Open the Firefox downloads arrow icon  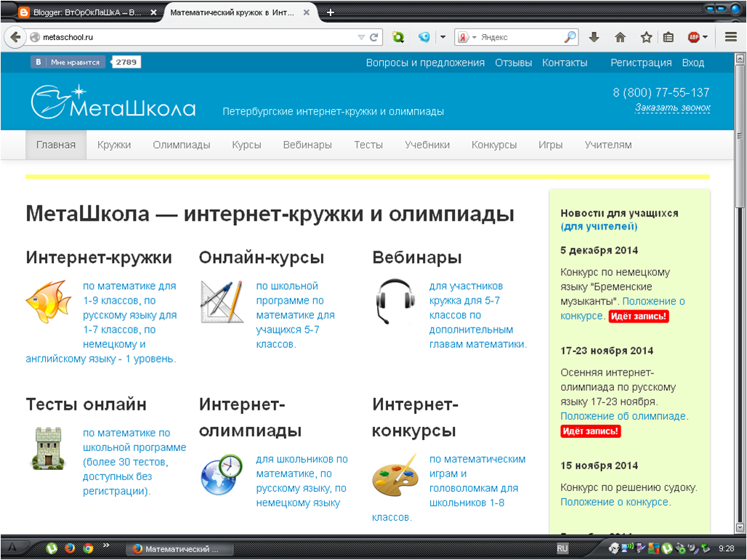click(x=594, y=36)
